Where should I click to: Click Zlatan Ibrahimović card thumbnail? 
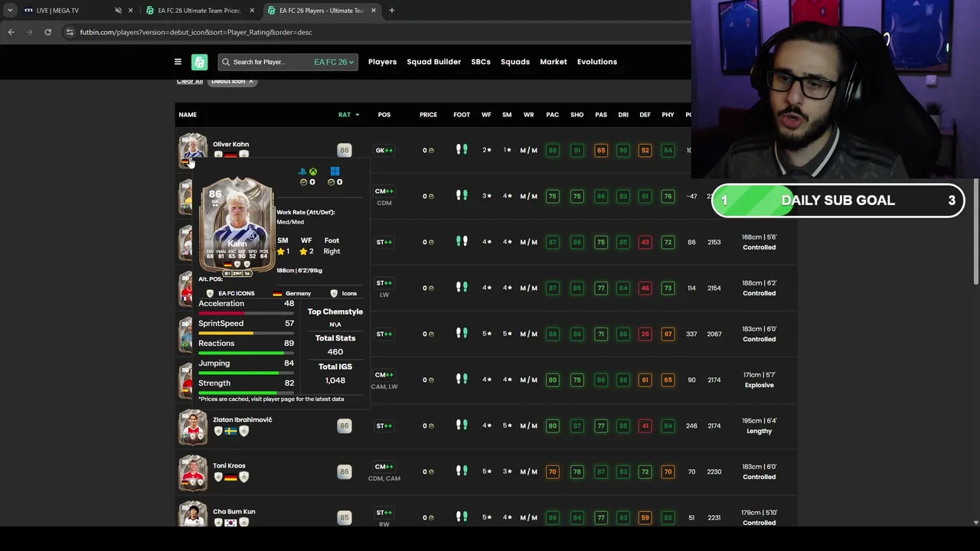point(193,426)
